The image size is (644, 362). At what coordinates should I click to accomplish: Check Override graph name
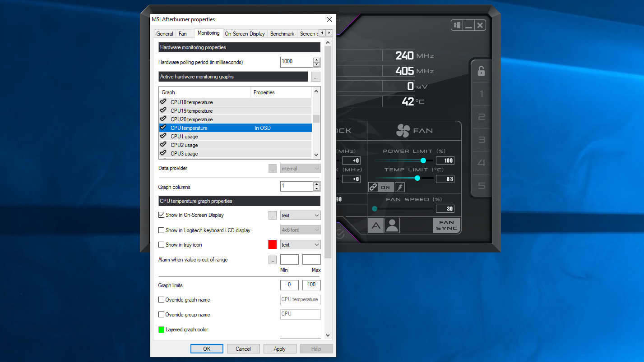pos(161,299)
